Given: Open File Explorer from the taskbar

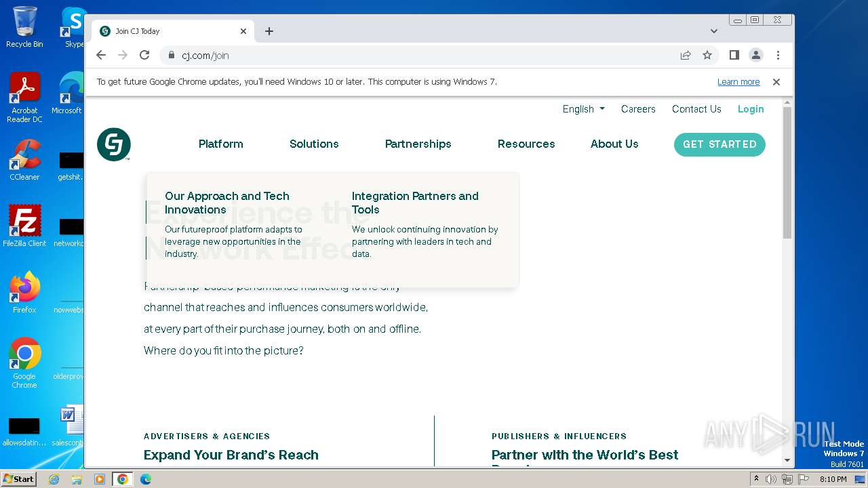Looking at the screenshot, I should [x=77, y=479].
